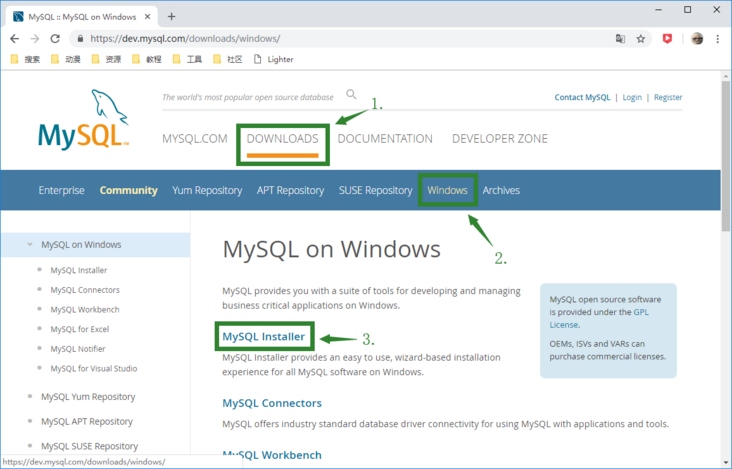Open the user profile avatar
The height and width of the screenshot is (469, 732).
(x=697, y=39)
